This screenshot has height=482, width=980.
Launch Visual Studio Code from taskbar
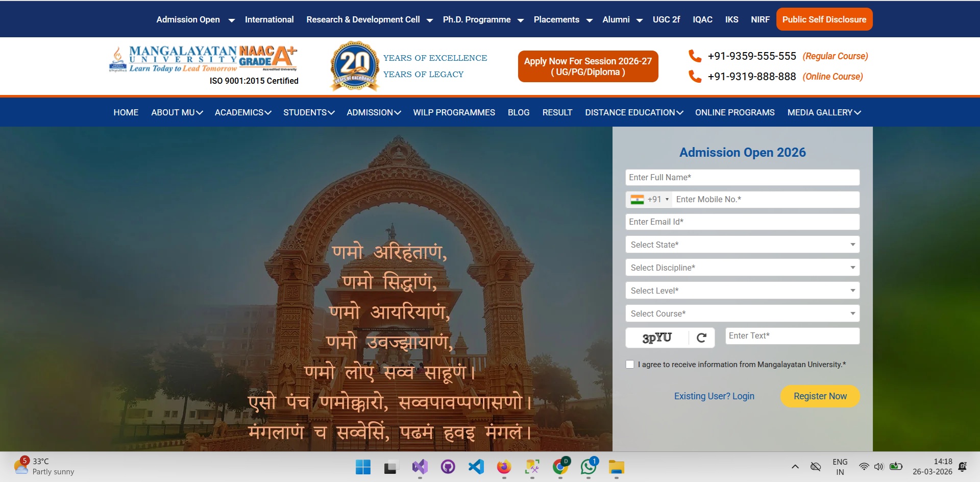(x=476, y=467)
